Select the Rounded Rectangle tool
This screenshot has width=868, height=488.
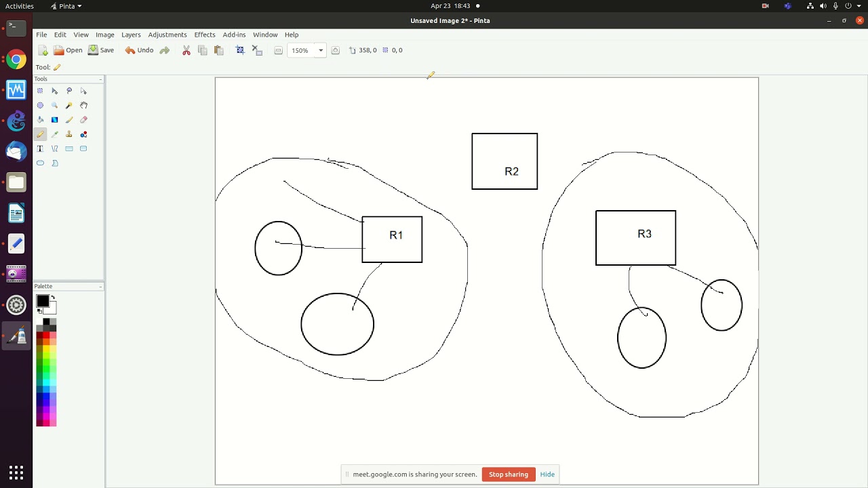(x=83, y=148)
